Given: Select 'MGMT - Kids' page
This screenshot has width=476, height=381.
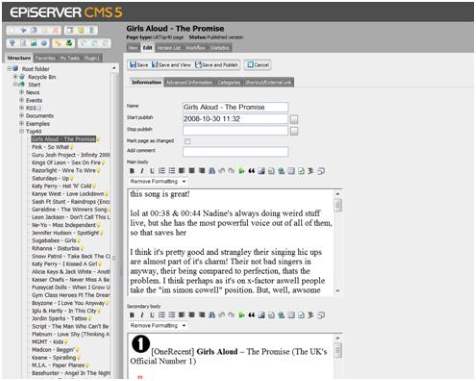Looking at the screenshot, I should coord(48,342).
